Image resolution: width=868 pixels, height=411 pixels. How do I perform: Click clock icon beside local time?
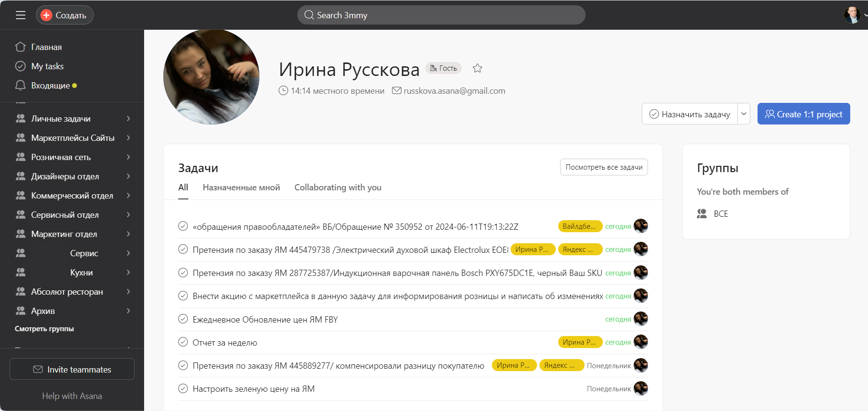[x=283, y=90]
